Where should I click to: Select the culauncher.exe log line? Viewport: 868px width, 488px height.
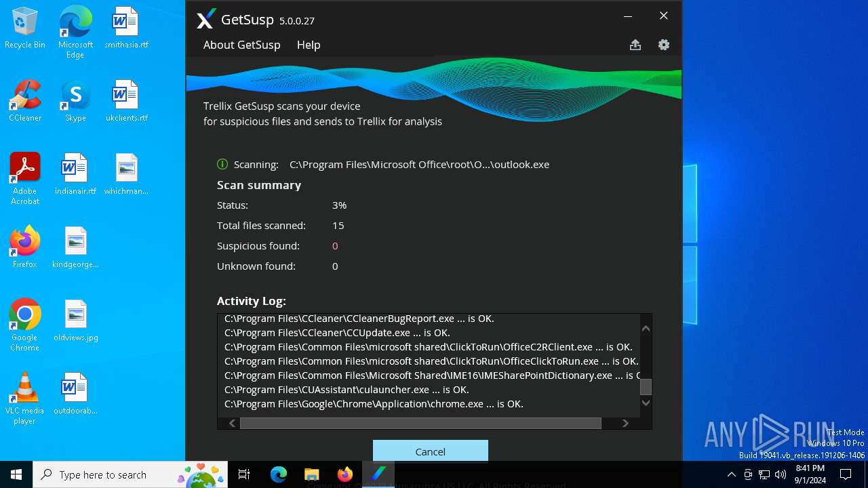pyautogui.click(x=347, y=390)
